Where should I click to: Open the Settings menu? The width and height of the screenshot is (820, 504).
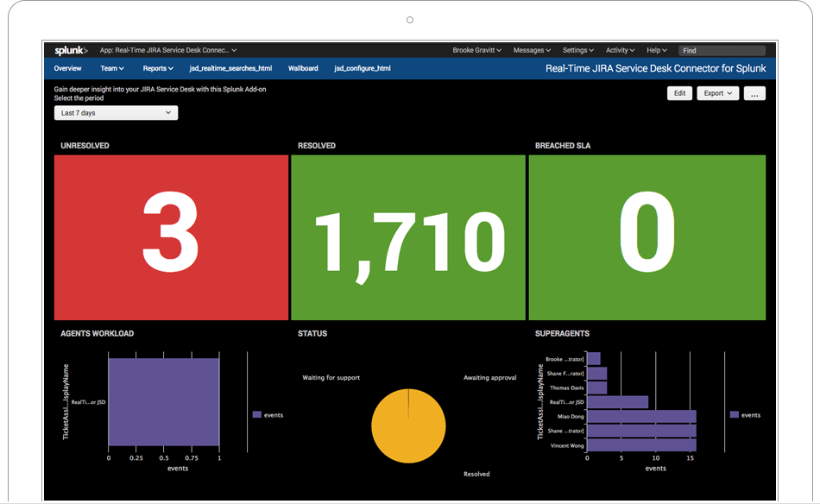pyautogui.click(x=577, y=50)
